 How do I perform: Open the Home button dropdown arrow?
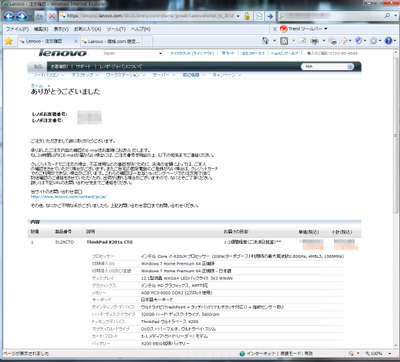click(x=274, y=41)
